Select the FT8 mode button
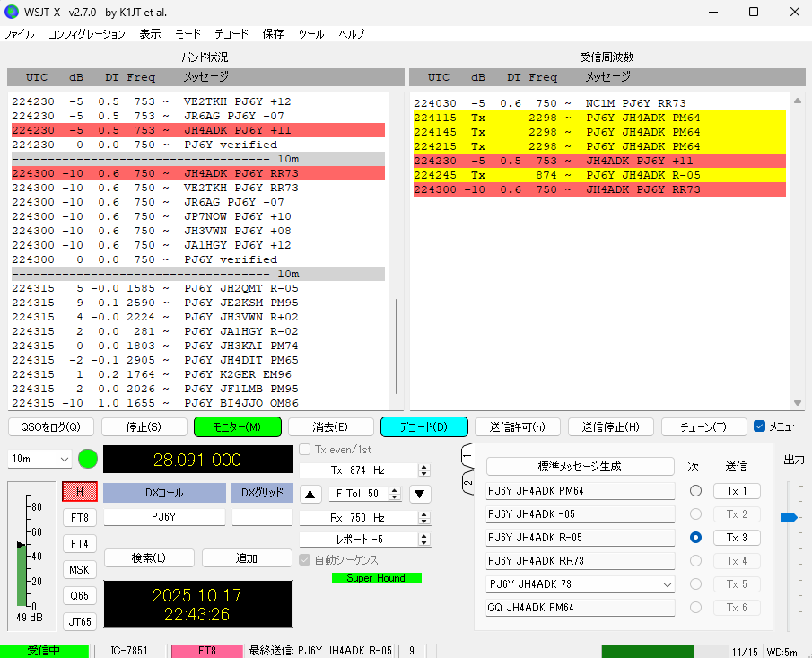Viewport: 812px width, 658px height. click(x=79, y=517)
